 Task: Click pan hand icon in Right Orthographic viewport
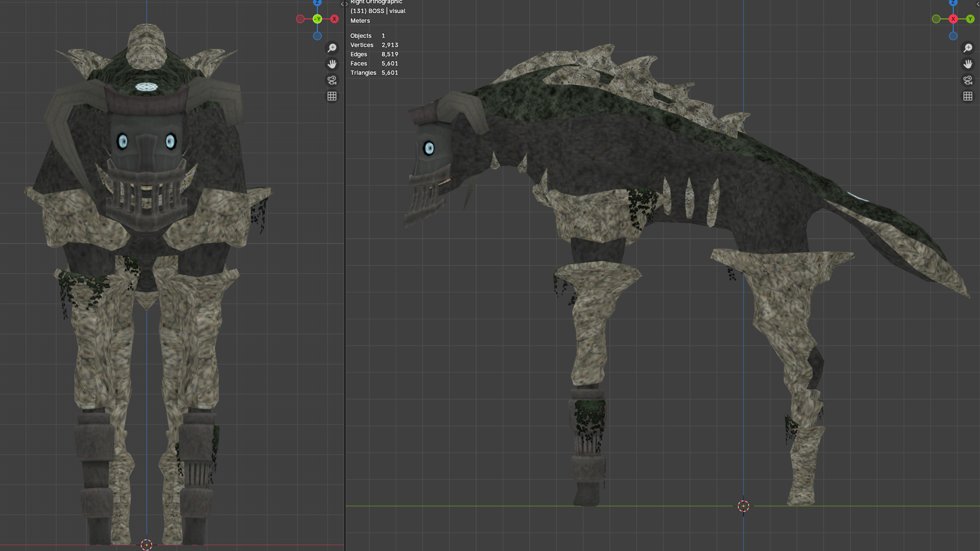pyautogui.click(x=968, y=64)
